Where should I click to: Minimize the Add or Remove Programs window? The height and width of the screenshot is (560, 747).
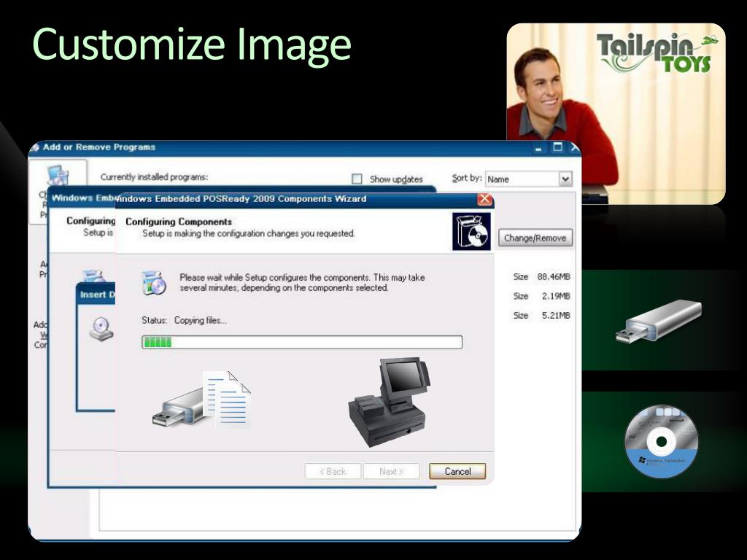538,148
